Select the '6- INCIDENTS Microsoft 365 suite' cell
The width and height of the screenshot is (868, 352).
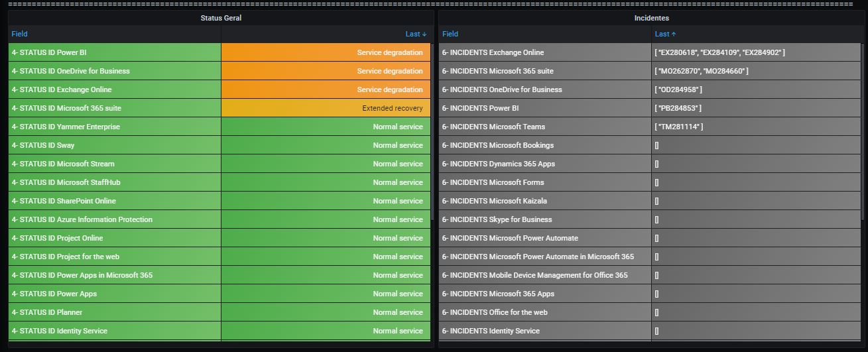(x=545, y=71)
